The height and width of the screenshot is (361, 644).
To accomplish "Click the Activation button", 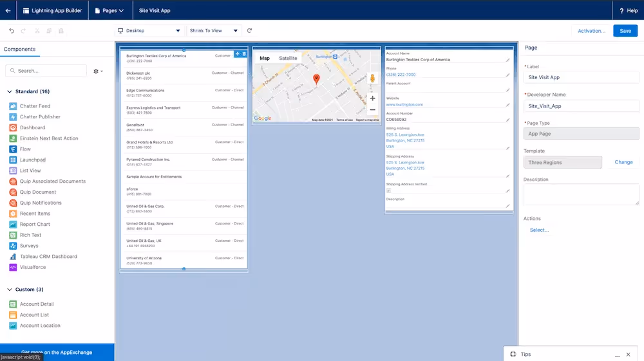I will click(591, 31).
